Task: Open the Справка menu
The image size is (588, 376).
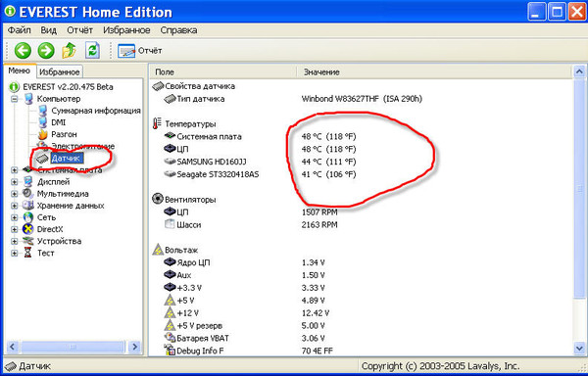Action: click(178, 30)
